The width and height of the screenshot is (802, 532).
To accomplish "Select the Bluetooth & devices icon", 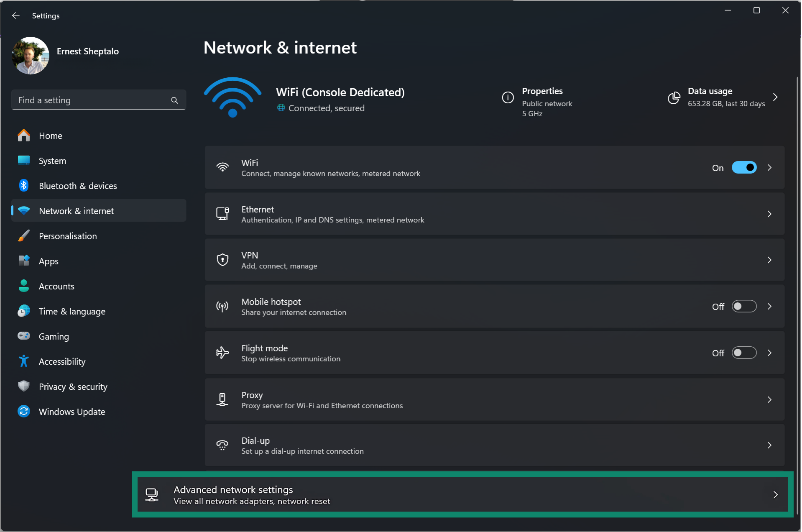I will tap(24, 186).
